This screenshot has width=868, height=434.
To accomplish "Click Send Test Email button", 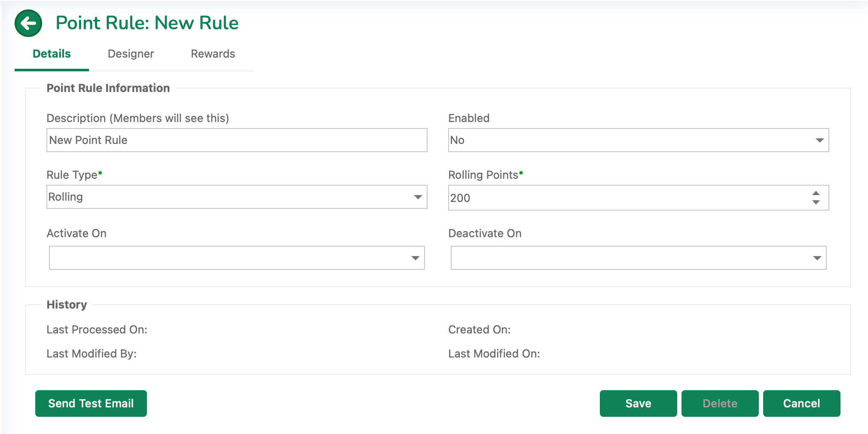I will (91, 403).
